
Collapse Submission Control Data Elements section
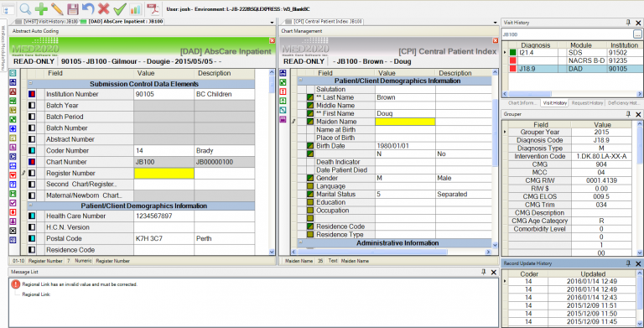click(x=31, y=83)
